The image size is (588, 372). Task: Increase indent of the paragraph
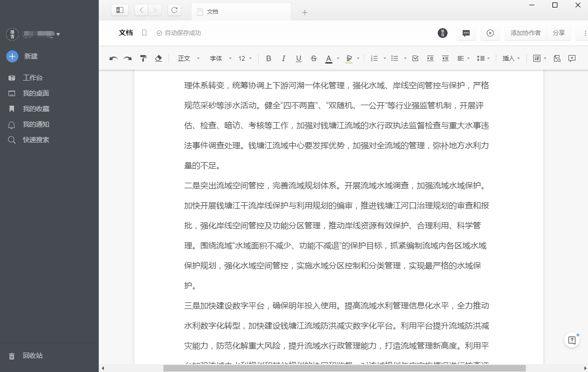pyautogui.click(x=430, y=59)
